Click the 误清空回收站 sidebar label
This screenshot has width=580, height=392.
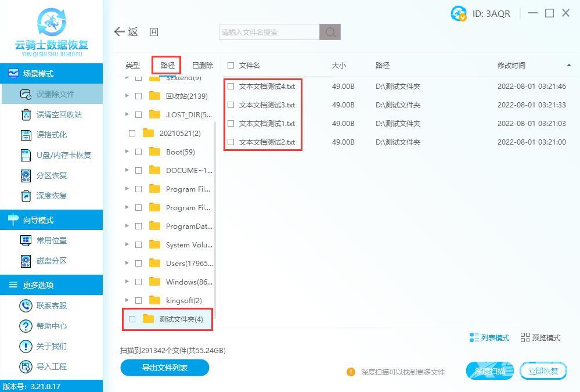[59, 115]
